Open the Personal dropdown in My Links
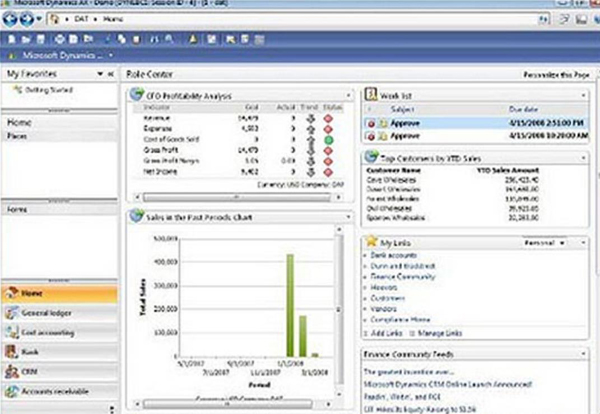Viewport: 600px width, 414px height. (544, 243)
